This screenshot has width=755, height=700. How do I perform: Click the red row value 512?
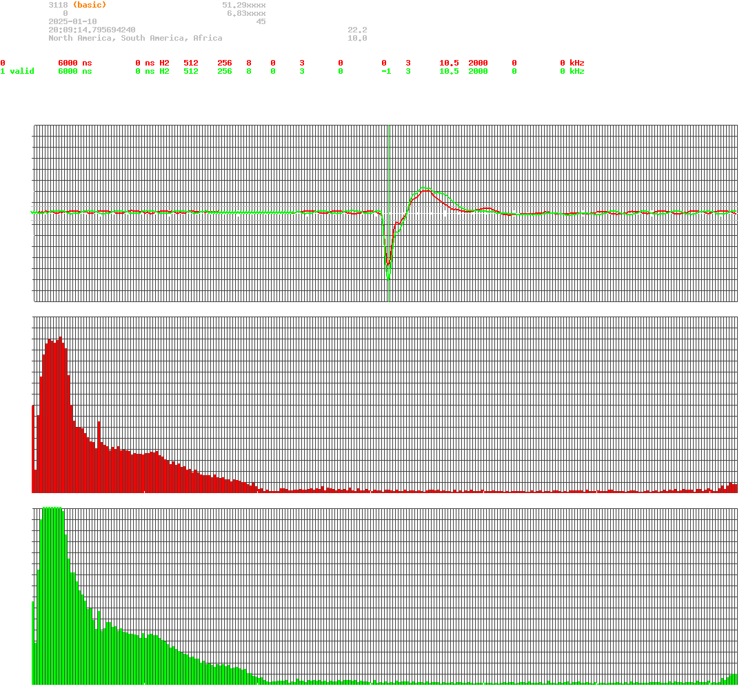(x=191, y=63)
